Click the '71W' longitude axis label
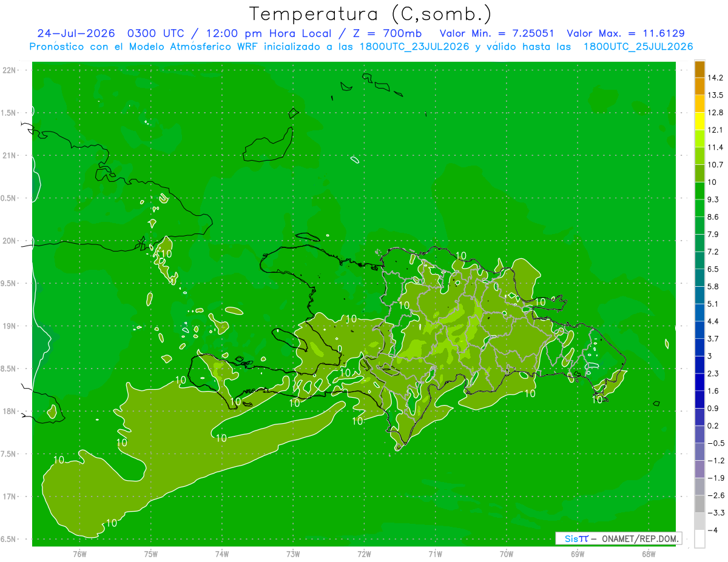Viewport: 728px width, 562px height. [435, 554]
